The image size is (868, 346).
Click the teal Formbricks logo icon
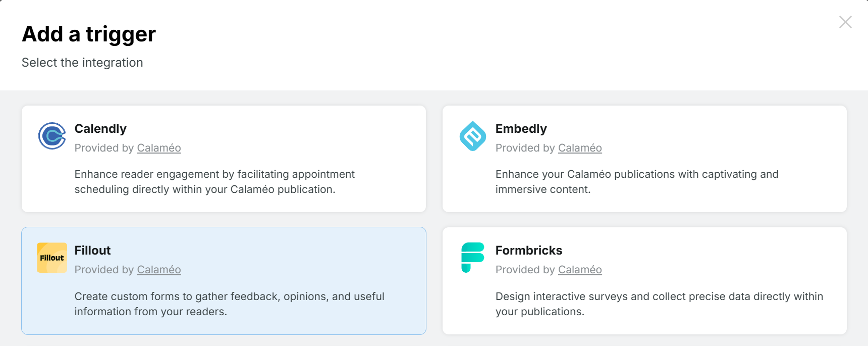(x=473, y=258)
